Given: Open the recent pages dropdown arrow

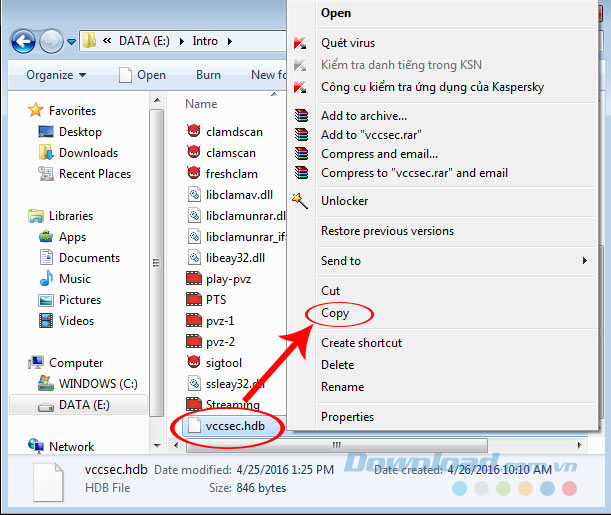Looking at the screenshot, I should point(71,41).
